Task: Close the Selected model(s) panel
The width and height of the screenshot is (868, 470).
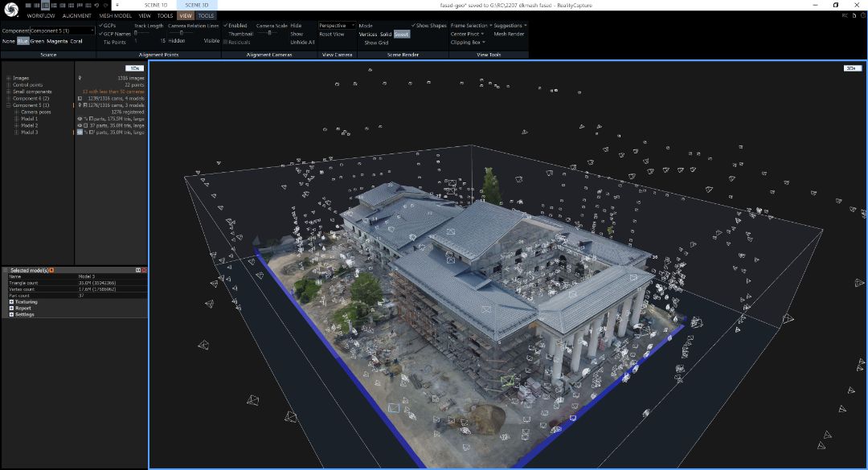Action: tap(144, 270)
